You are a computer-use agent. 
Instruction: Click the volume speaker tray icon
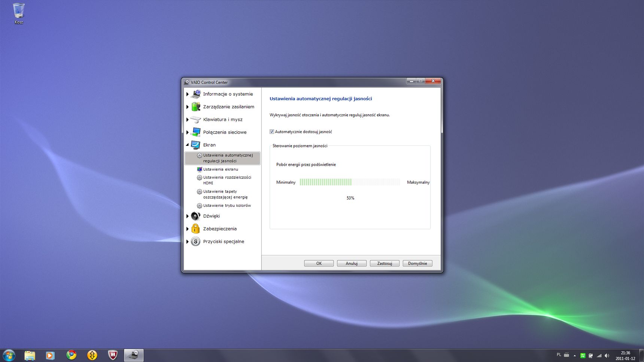(x=607, y=356)
